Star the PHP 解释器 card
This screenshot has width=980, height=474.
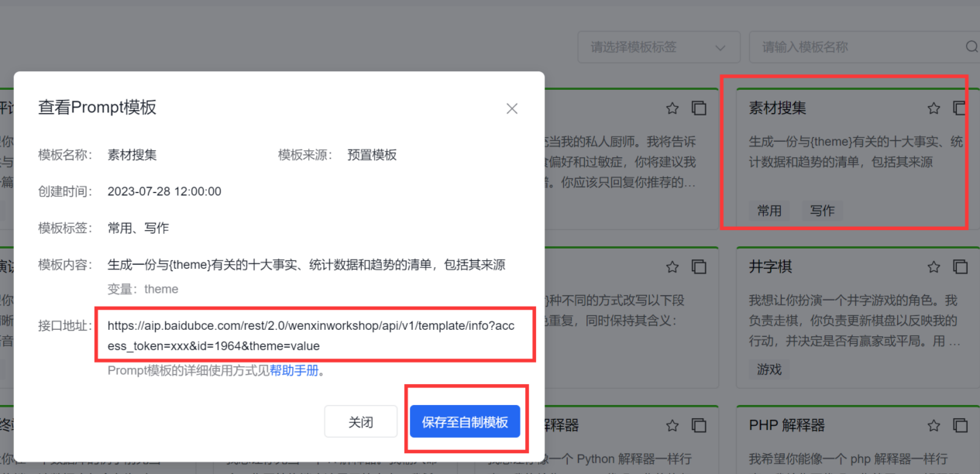point(934,425)
